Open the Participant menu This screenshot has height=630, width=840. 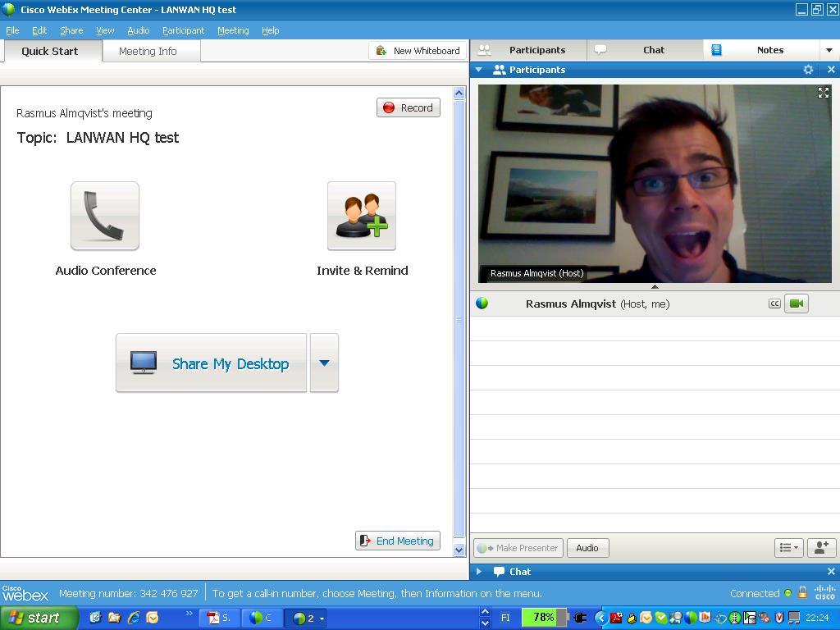pyautogui.click(x=183, y=30)
